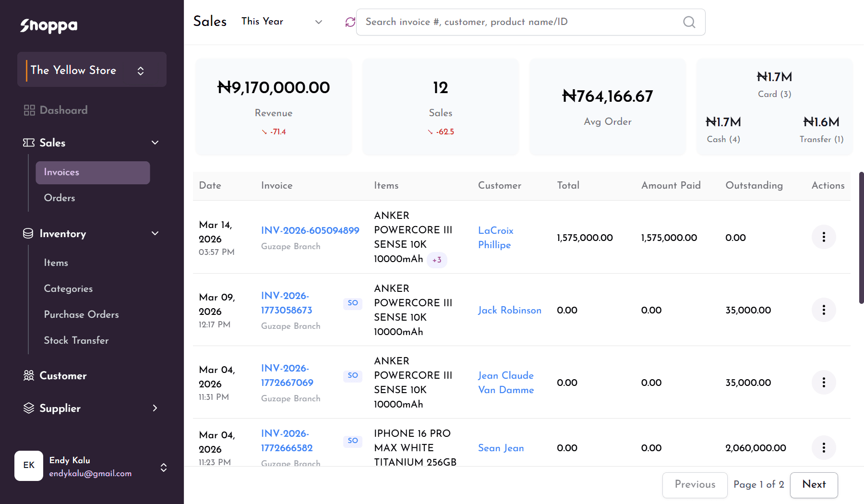This screenshot has height=504, width=864.
Task: Click the Inventory sidebar icon
Action: tap(28, 234)
